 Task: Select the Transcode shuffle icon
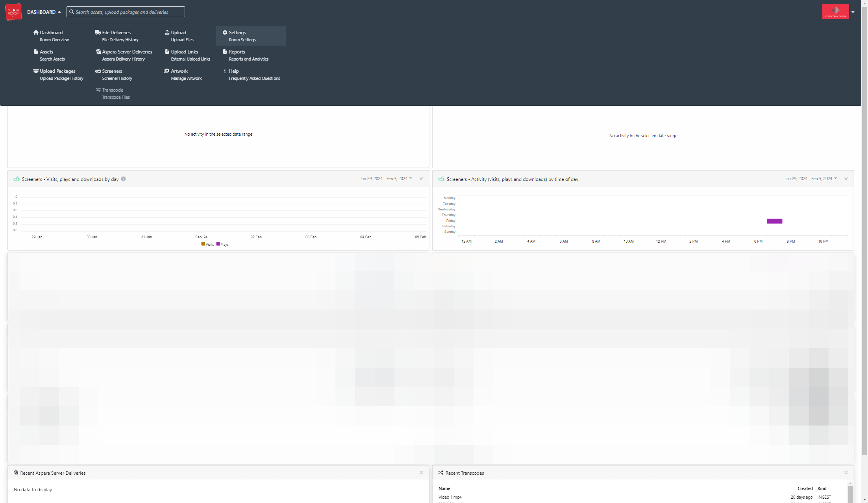coord(98,90)
